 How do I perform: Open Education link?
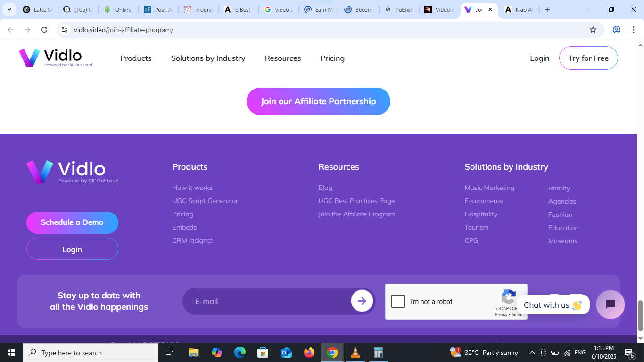[x=563, y=228]
